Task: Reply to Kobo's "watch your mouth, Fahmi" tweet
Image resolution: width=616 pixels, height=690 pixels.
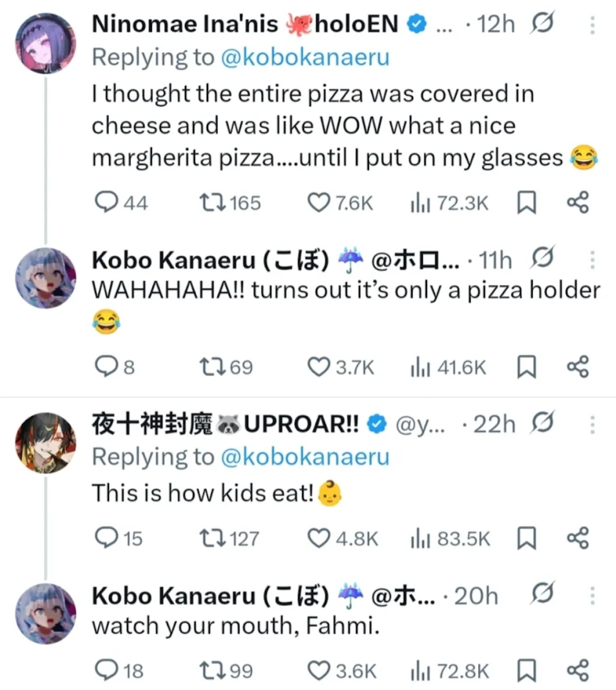Action: point(106,670)
